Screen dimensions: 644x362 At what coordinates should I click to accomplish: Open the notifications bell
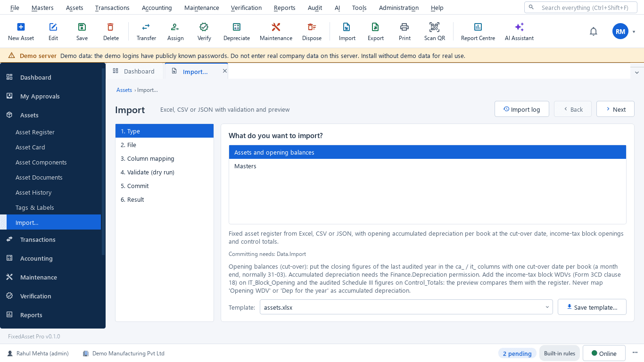(594, 32)
